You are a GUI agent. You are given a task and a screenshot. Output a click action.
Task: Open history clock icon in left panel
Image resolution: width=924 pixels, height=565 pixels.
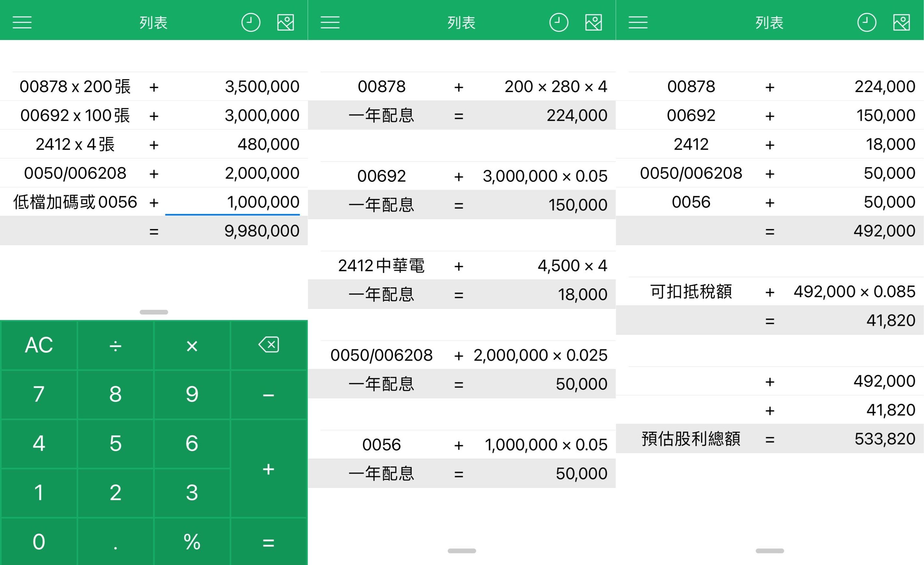coord(250,22)
